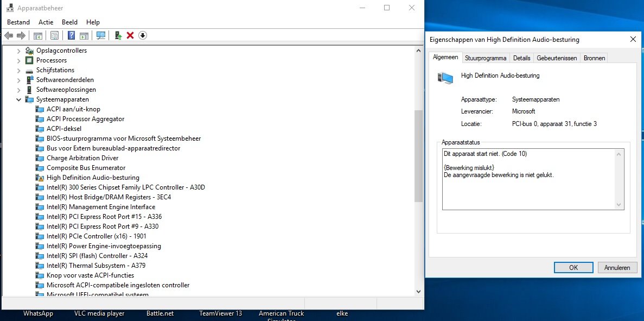This screenshot has height=321, width=644.
Task: Open the Actie menu
Action: [x=46, y=22]
